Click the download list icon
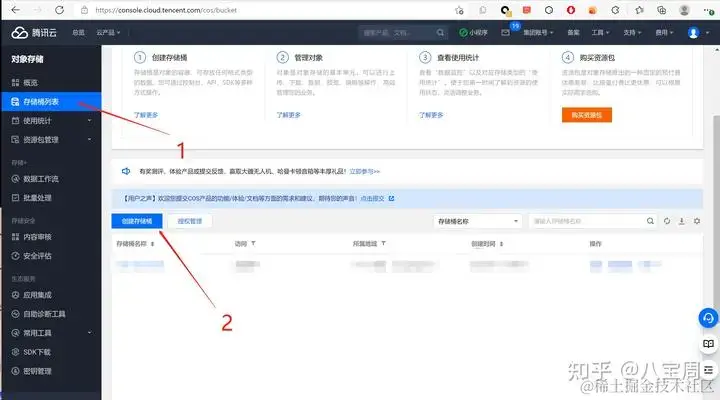The height and width of the screenshot is (400, 720). click(681, 221)
